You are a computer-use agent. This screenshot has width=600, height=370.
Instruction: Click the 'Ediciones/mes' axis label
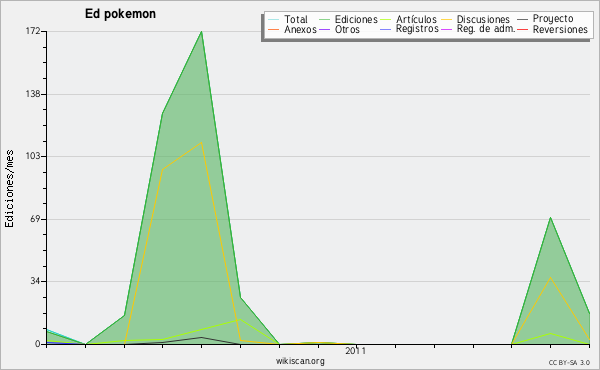9,189
